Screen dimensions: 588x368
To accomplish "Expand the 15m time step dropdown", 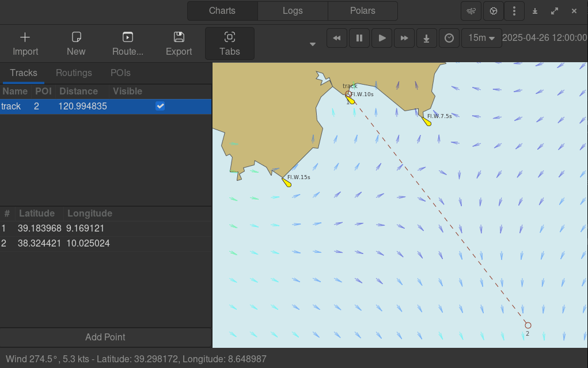I will pos(481,38).
